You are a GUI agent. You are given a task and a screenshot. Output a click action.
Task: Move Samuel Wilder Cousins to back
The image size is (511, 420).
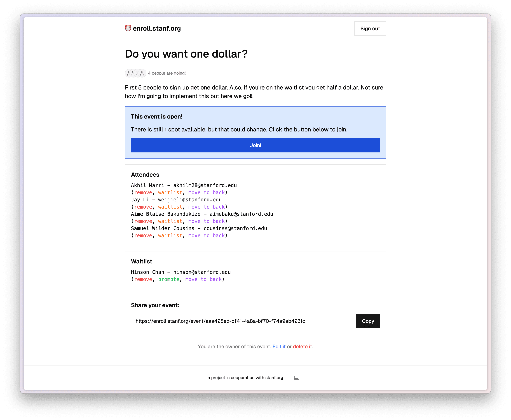(x=207, y=236)
